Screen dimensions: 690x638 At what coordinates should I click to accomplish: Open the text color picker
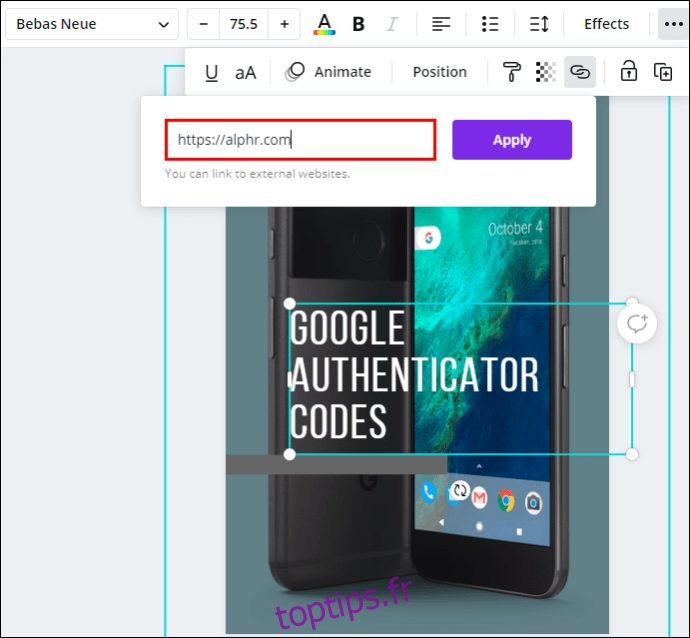[324, 24]
